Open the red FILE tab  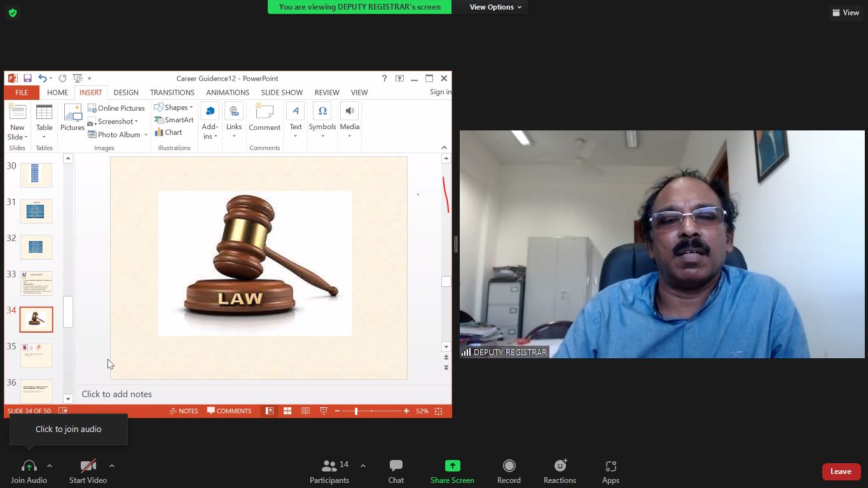point(22,92)
